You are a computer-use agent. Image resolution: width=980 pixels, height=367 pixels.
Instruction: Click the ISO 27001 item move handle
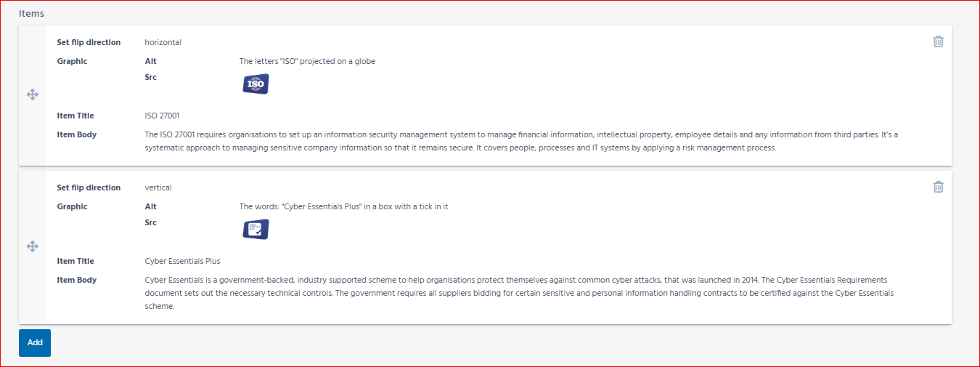tap(33, 94)
